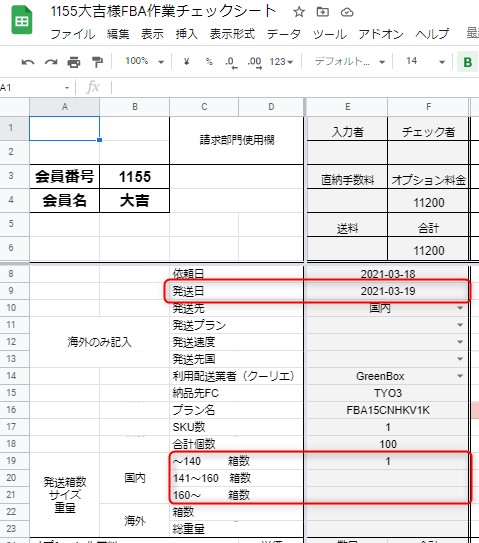Image resolution: width=479 pixels, height=543 pixels.
Task: Check the cloud save status icon
Action: [x=347, y=13]
